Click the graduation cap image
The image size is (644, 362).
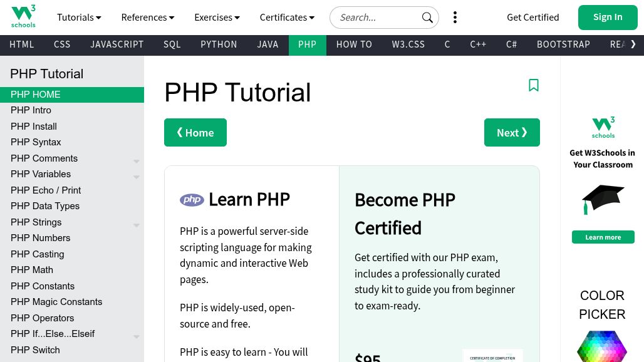pos(603,199)
